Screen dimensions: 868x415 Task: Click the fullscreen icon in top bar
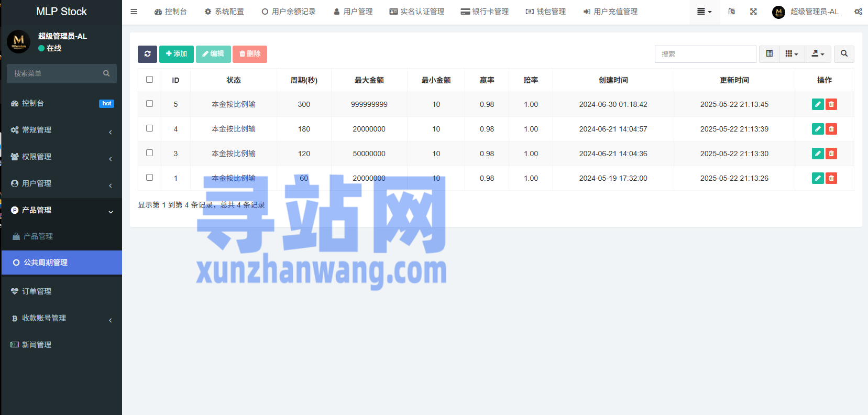click(753, 12)
